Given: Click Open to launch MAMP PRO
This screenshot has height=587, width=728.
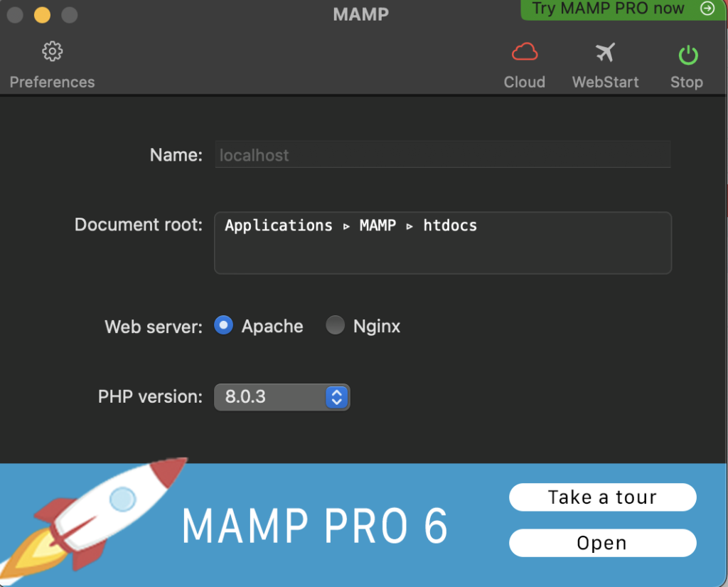Looking at the screenshot, I should click(x=602, y=542).
